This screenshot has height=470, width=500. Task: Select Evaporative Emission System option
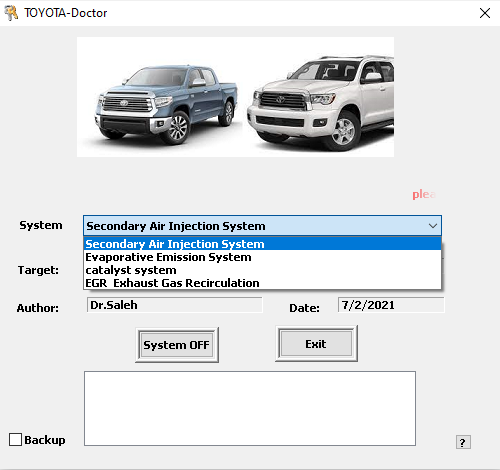click(x=262, y=257)
